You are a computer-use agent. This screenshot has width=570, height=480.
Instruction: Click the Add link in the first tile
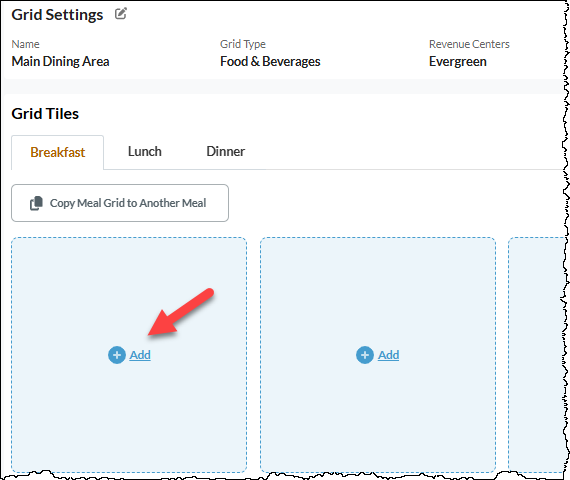140,355
